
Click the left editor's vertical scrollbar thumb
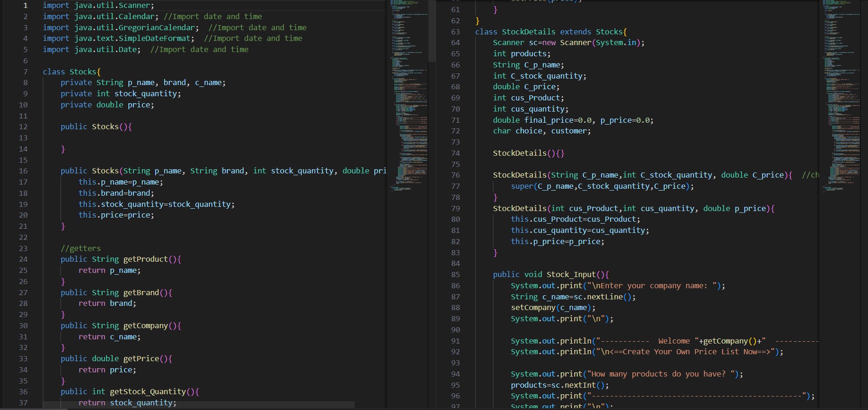432,31
